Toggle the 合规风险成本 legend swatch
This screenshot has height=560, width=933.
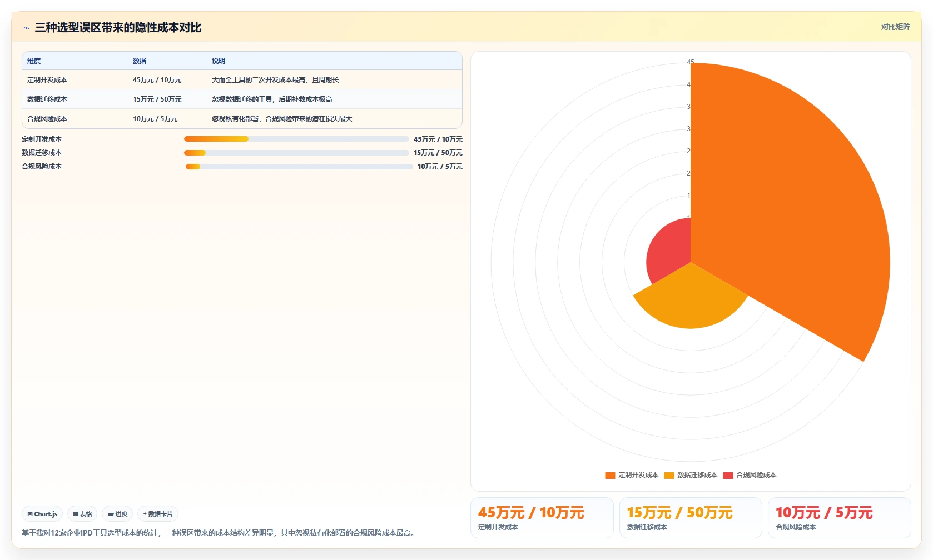(728, 476)
